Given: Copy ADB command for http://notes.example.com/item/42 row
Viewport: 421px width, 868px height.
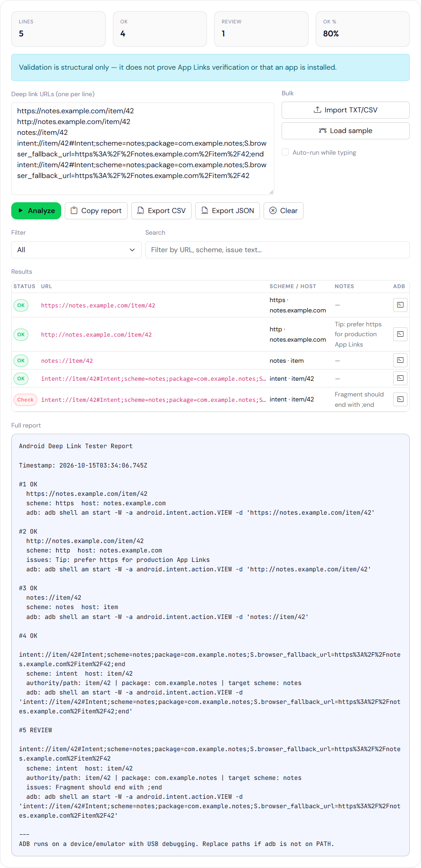Looking at the screenshot, I should (400, 334).
